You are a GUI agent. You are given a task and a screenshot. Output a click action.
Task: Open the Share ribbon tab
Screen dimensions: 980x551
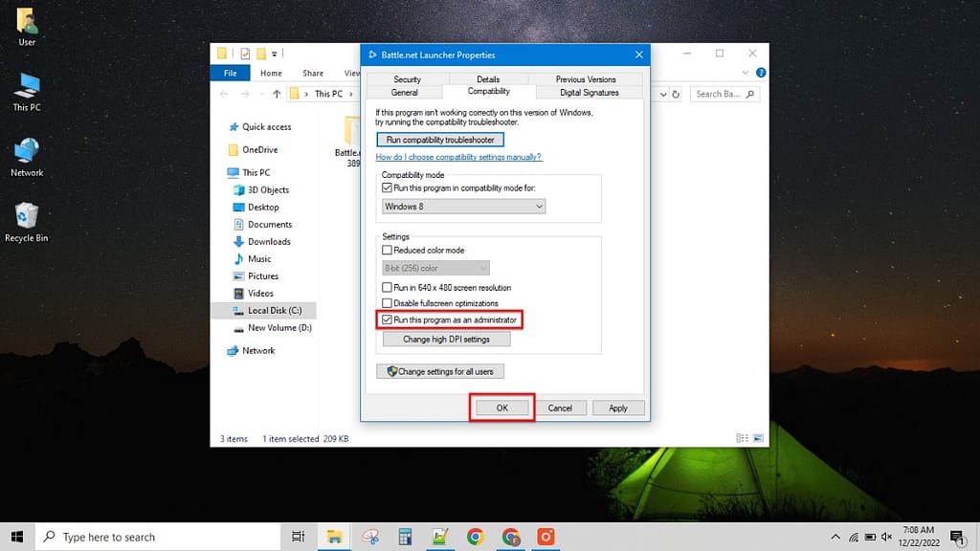[313, 73]
